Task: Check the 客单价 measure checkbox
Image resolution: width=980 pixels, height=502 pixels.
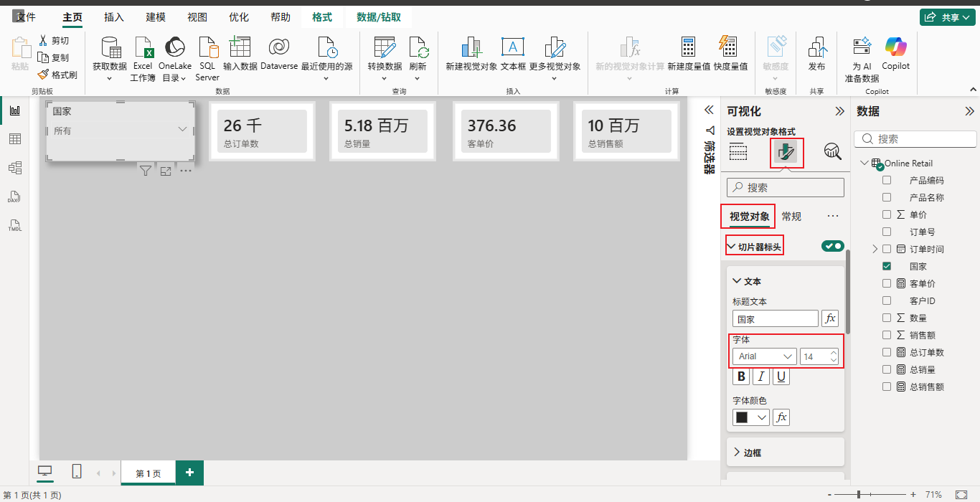Action: 887,283
